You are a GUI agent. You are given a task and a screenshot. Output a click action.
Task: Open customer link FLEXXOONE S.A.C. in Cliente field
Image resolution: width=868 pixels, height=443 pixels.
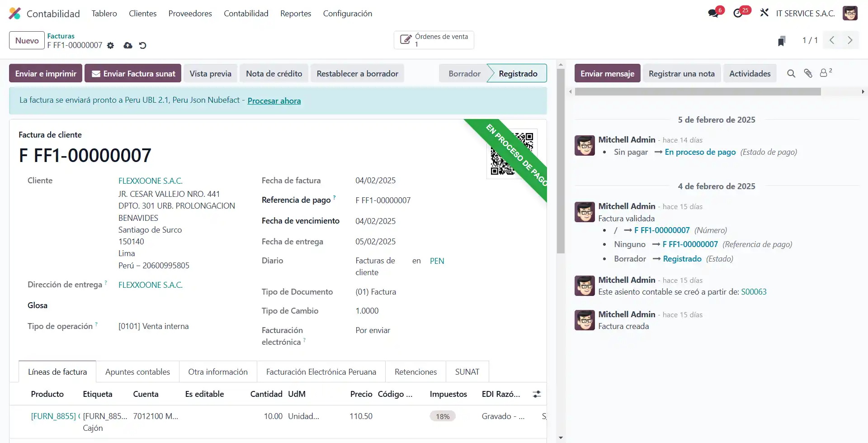click(x=151, y=181)
